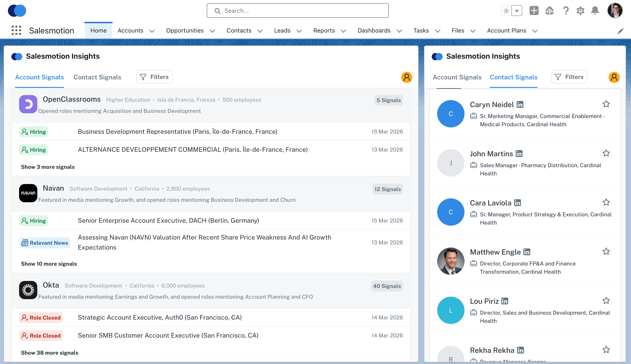The image size is (631, 364).
Task: Open Caryn Neidel's LinkedIn icon
Action: 520,104
